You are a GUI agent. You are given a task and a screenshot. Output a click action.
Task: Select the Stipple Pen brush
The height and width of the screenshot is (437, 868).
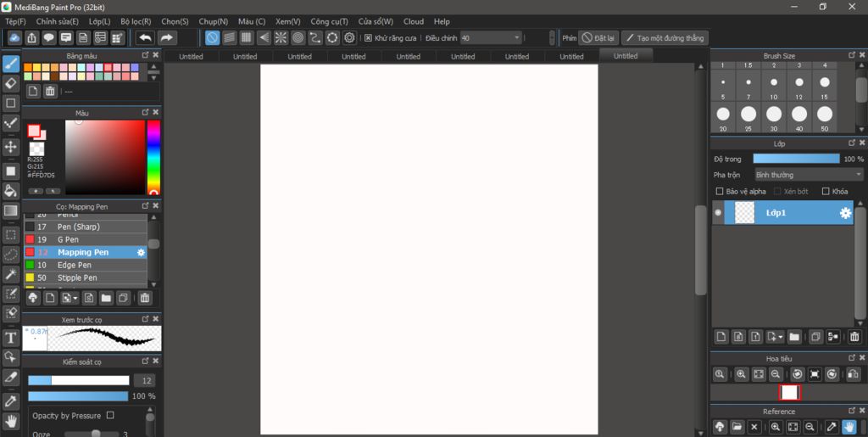click(86, 278)
